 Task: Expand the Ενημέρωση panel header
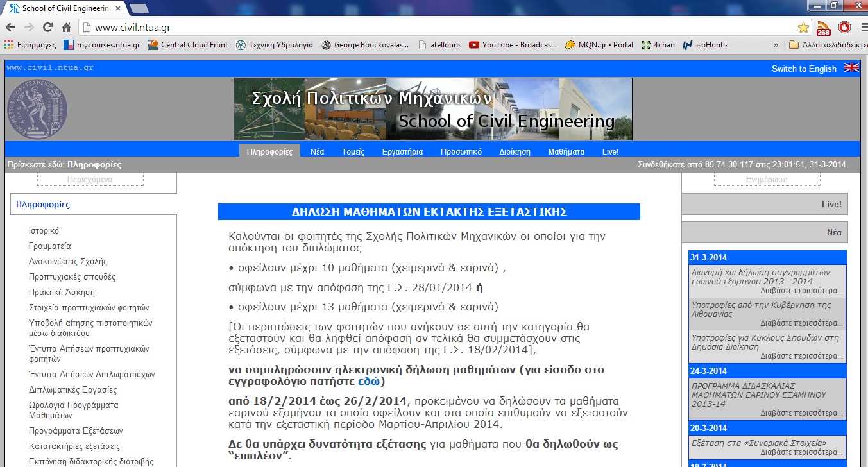click(x=767, y=180)
